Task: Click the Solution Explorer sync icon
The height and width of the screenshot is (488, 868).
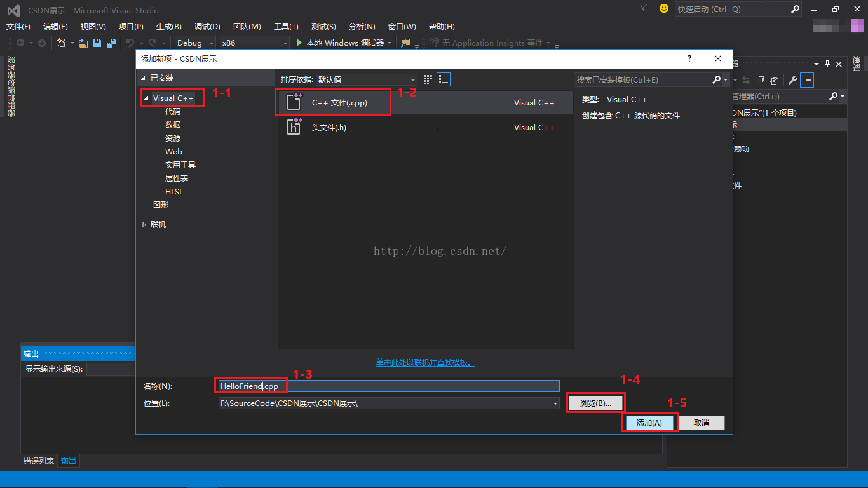Action: tap(746, 80)
